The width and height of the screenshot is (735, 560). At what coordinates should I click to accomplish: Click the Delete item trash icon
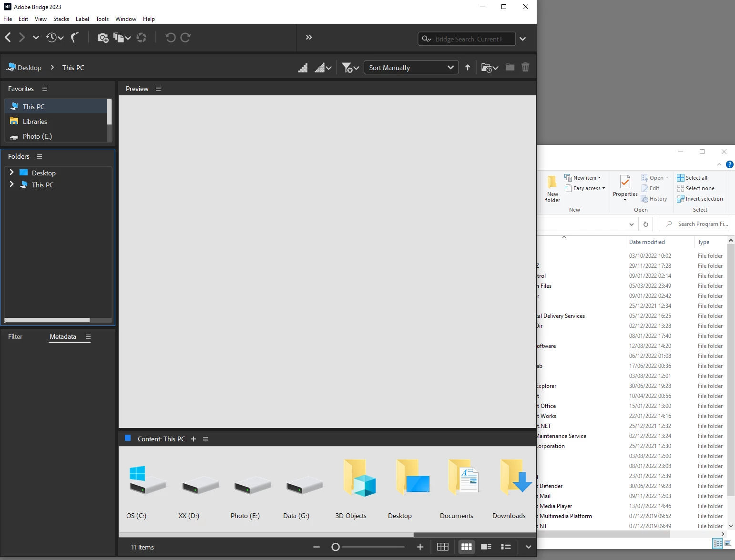coord(525,67)
